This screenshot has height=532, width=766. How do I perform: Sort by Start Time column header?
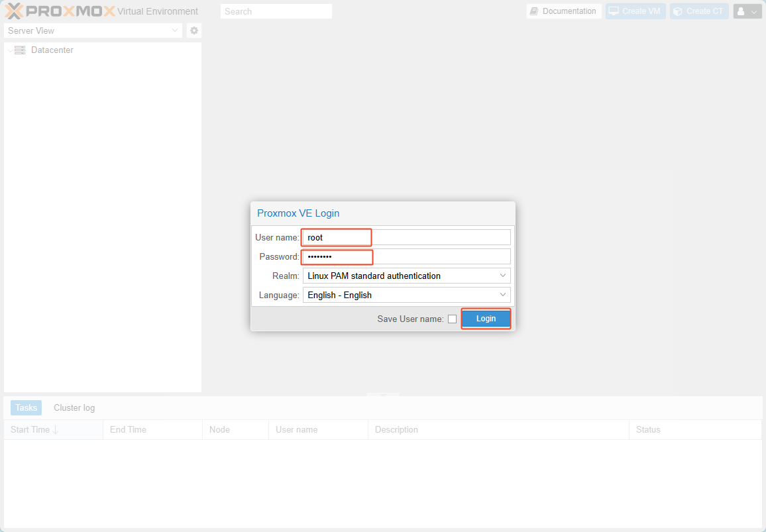click(53, 430)
